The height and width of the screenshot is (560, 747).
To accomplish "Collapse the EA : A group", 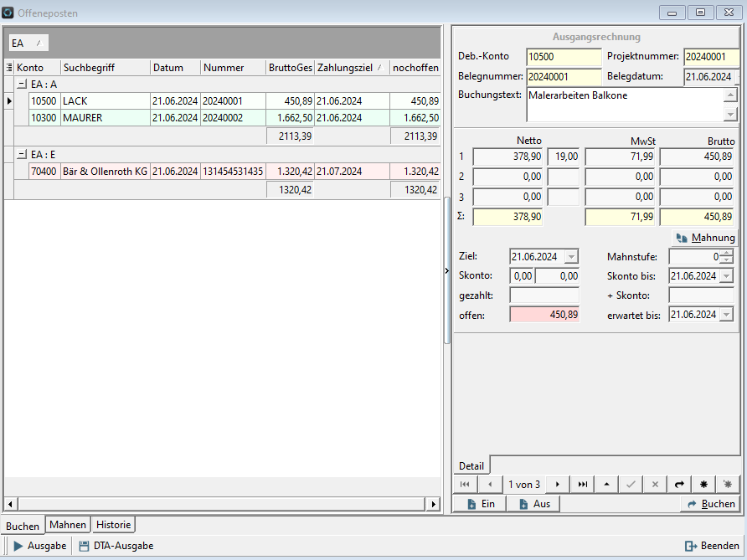I will [x=22, y=85].
